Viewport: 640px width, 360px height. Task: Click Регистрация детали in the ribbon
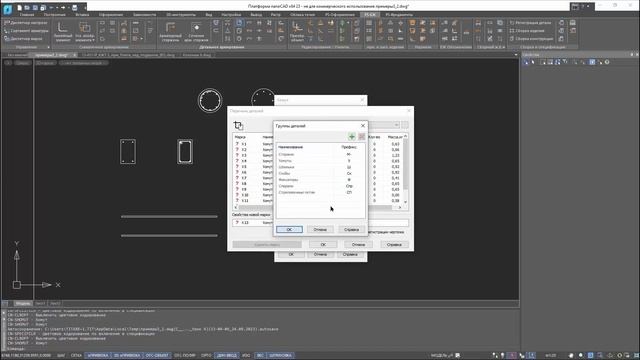[x=530, y=23]
